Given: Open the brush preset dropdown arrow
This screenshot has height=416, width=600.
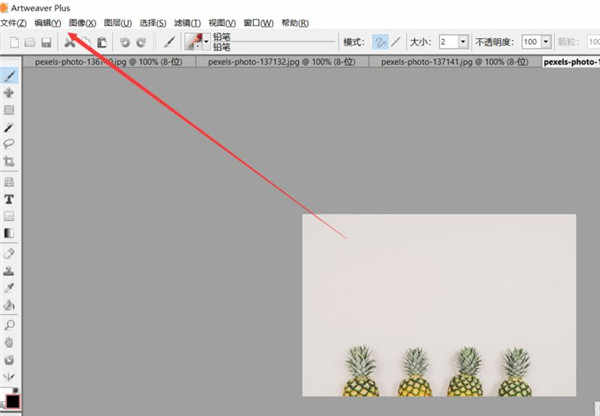Looking at the screenshot, I should (x=206, y=42).
